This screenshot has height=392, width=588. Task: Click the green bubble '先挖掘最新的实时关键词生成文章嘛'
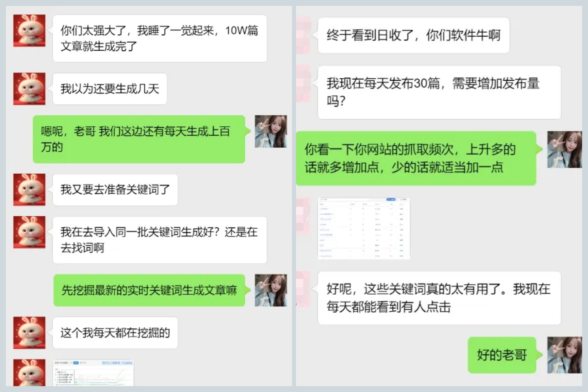tap(149, 290)
